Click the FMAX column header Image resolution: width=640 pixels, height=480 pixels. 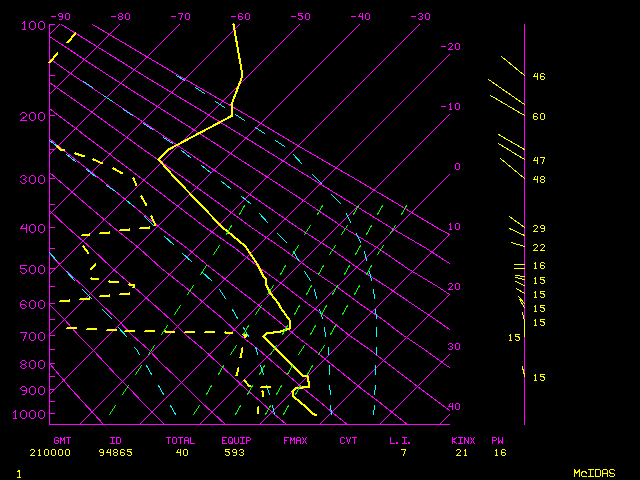coord(295,440)
